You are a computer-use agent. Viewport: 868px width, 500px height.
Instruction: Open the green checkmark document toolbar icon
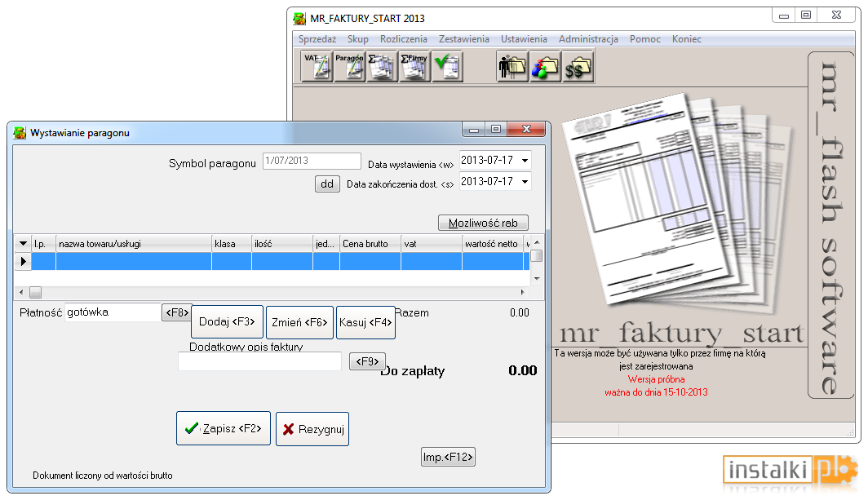coord(447,66)
